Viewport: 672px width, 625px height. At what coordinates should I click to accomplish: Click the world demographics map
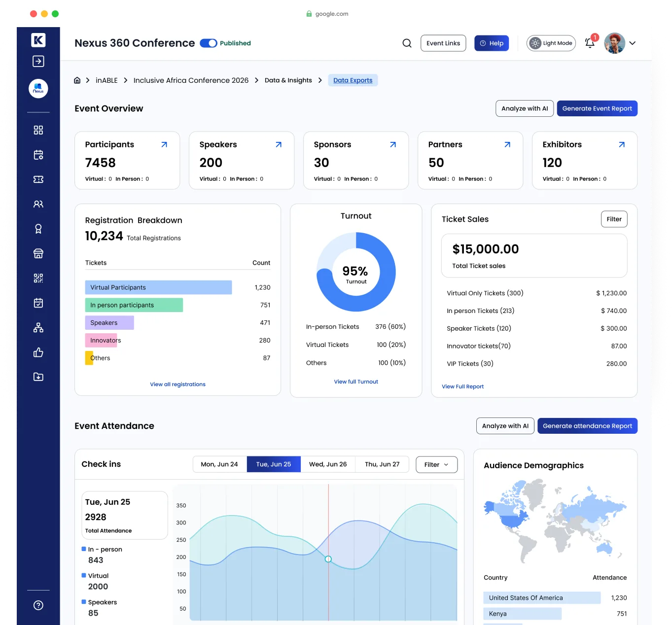tap(555, 521)
